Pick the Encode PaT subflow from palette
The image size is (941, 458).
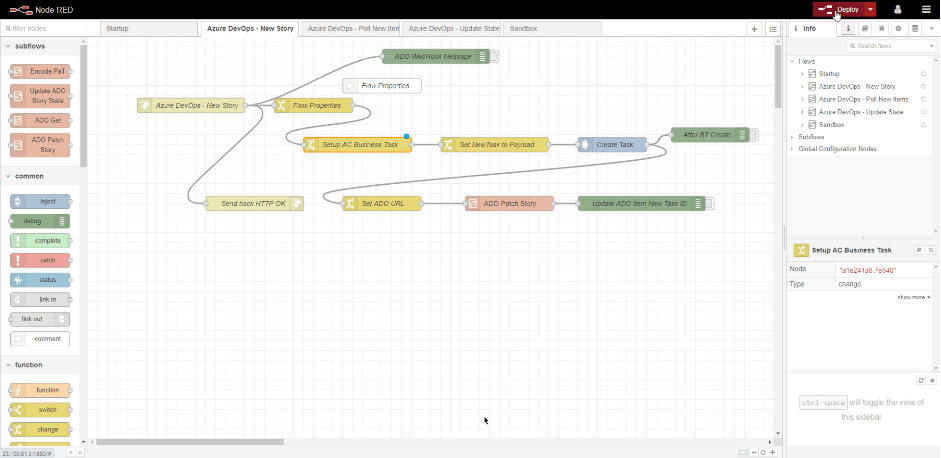(x=40, y=71)
